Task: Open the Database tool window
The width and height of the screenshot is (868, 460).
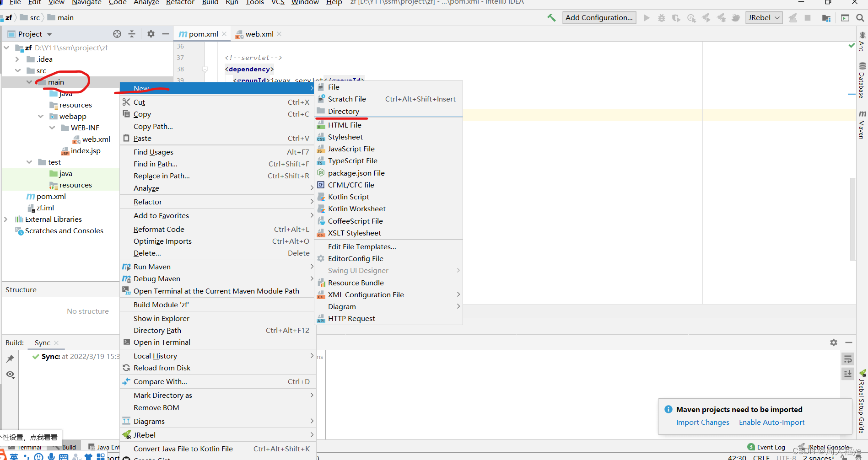Action: (x=862, y=80)
